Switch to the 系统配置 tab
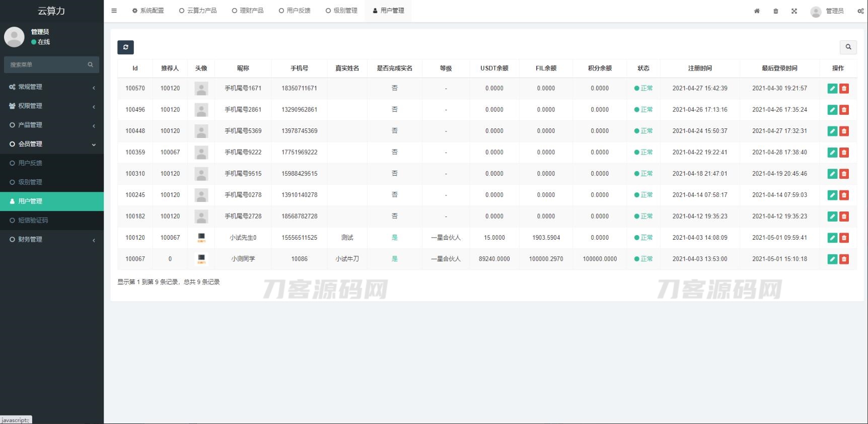868x424 pixels. pyautogui.click(x=148, y=11)
